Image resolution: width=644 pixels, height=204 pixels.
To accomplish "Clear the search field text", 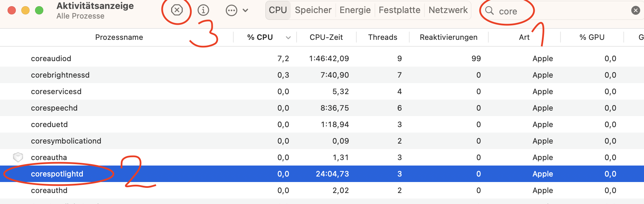I will coord(635,10).
